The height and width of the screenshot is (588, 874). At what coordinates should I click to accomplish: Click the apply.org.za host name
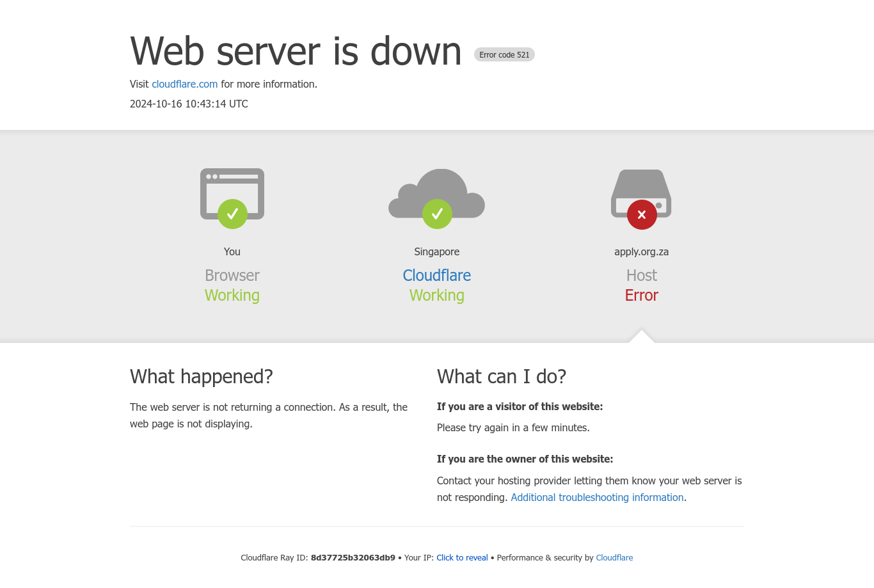click(641, 251)
